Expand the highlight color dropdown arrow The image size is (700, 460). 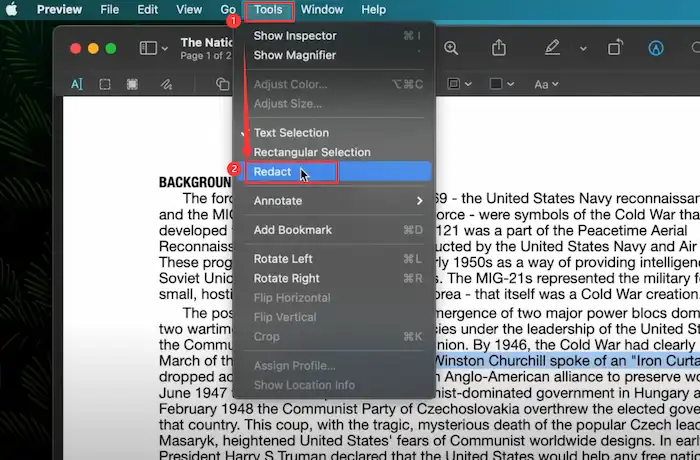583,48
